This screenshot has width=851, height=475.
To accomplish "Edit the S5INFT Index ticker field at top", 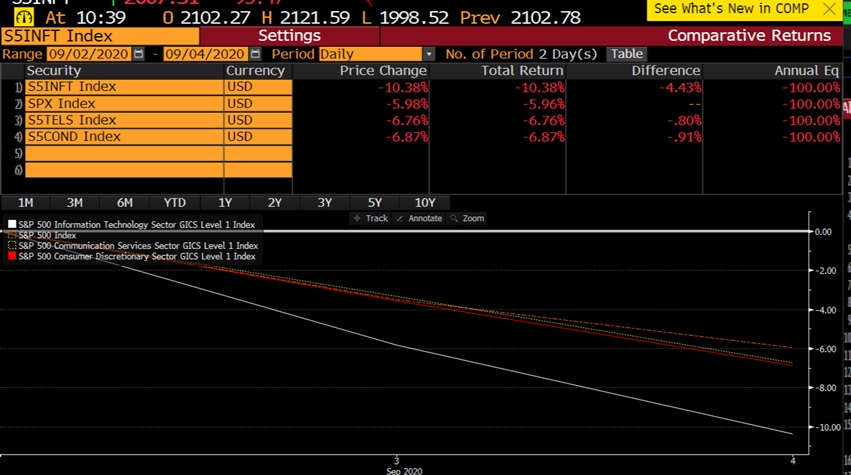I will (100, 36).
